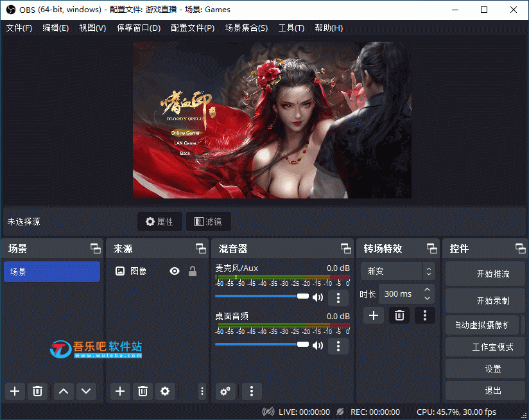This screenshot has height=420, width=529.
Task: Click the 麦克风/Aux audio level meter
Action: tap(282, 277)
